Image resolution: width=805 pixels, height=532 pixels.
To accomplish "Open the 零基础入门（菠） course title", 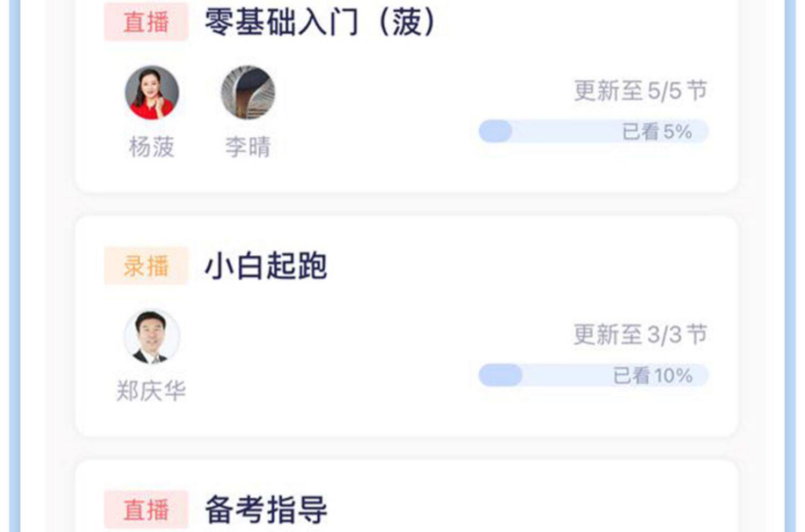I will pyautogui.click(x=320, y=23).
